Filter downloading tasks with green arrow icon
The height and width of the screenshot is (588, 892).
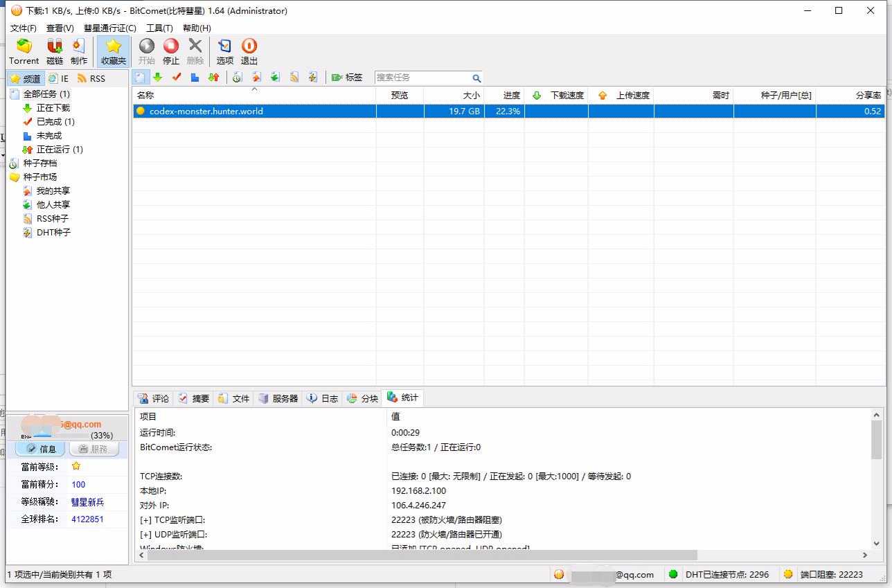[x=158, y=78]
